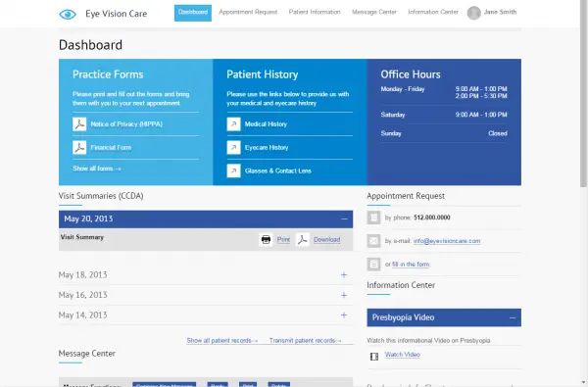Open the Eyecare History link
This screenshot has height=387, width=588.
267,147
